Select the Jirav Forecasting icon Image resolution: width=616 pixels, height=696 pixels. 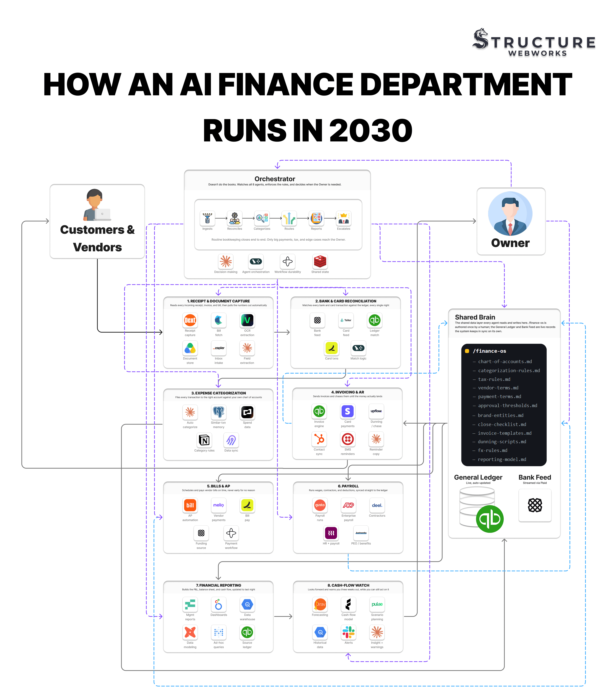click(320, 605)
